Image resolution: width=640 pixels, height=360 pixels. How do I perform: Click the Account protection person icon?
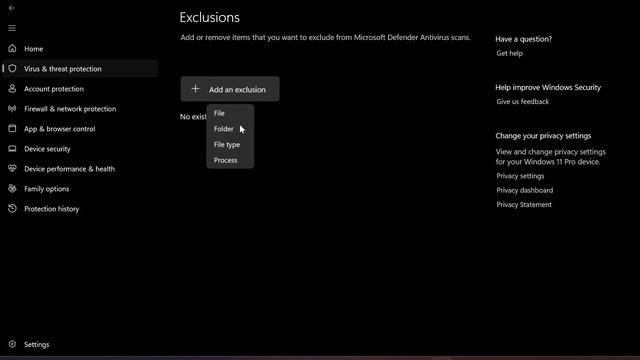pos(12,89)
